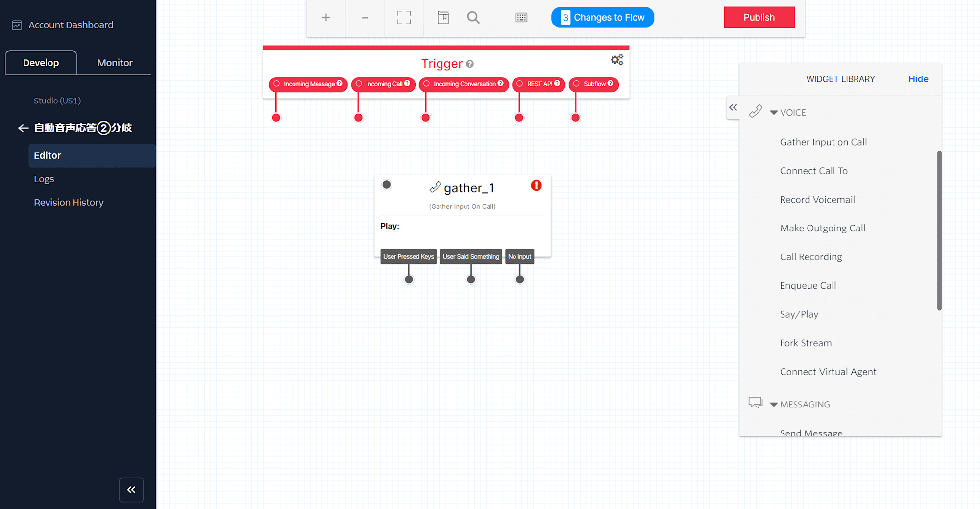Click the Voice phone category icon
980x509 pixels.
(756, 111)
